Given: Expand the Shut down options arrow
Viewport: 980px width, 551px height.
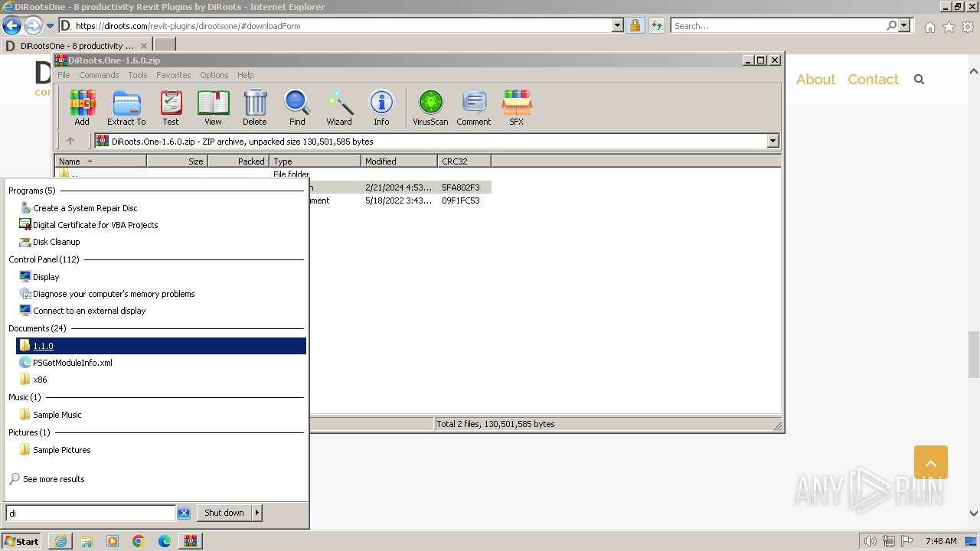Looking at the screenshot, I should coord(257,513).
